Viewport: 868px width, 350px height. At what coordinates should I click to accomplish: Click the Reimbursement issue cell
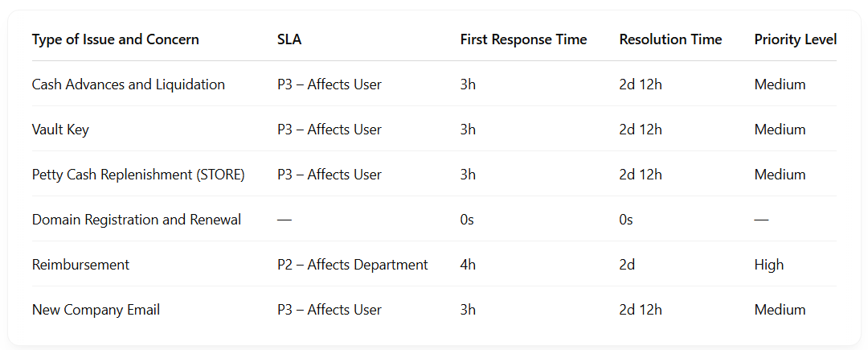80,265
